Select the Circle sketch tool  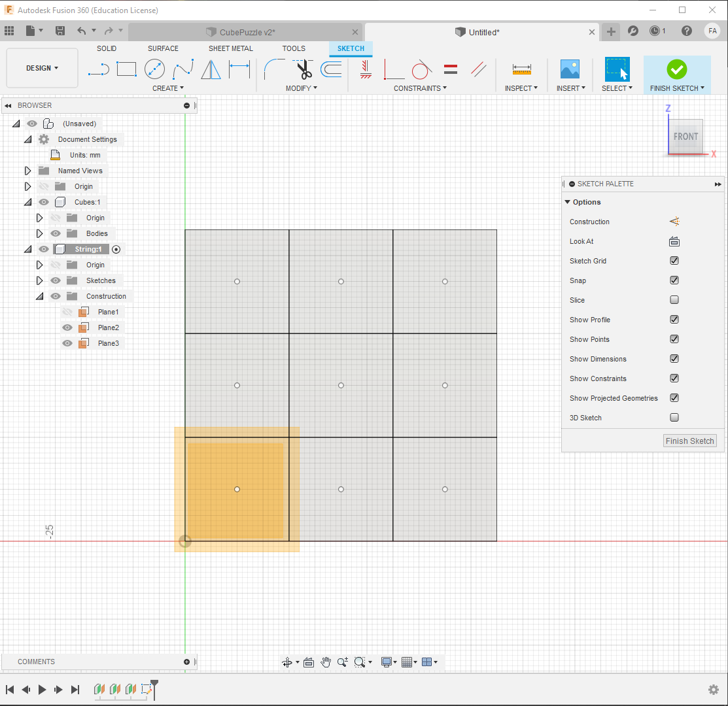[x=155, y=69]
